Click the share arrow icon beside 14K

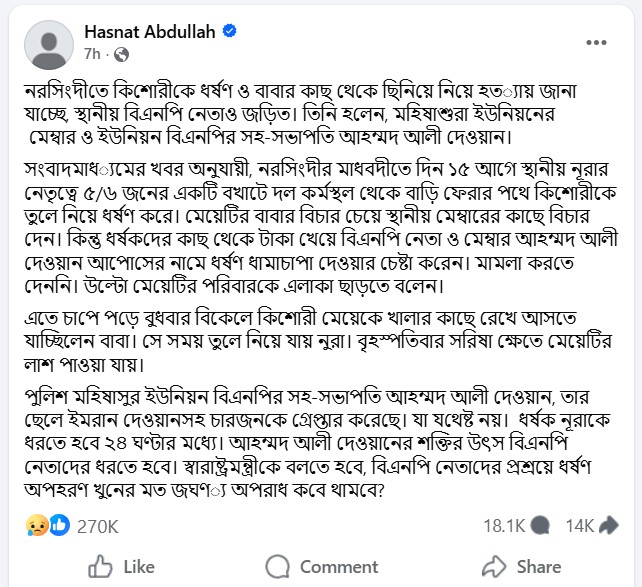tap(608, 525)
